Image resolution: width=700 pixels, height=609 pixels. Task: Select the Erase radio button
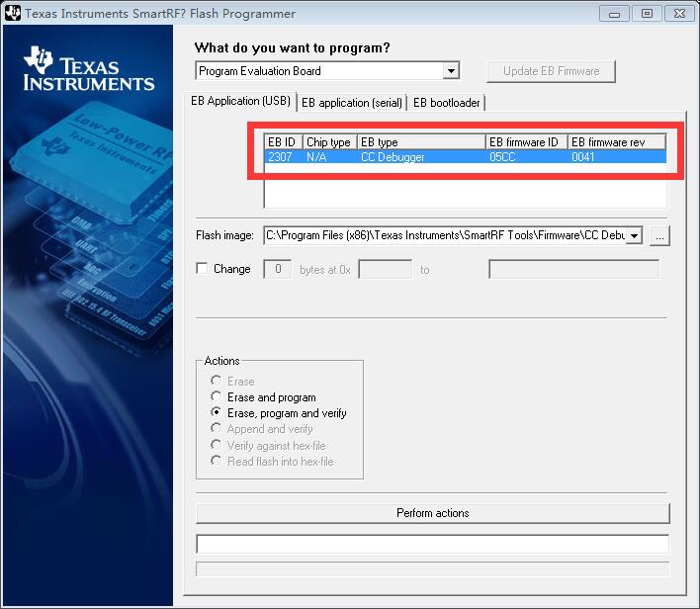coord(217,381)
